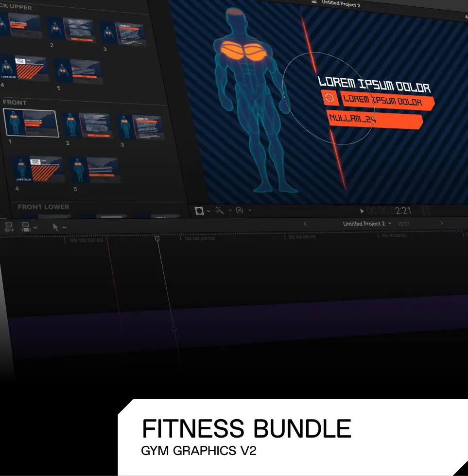Select the highlighted FRONT thumbnail 1
The width and height of the screenshot is (468, 476).
[x=31, y=123]
